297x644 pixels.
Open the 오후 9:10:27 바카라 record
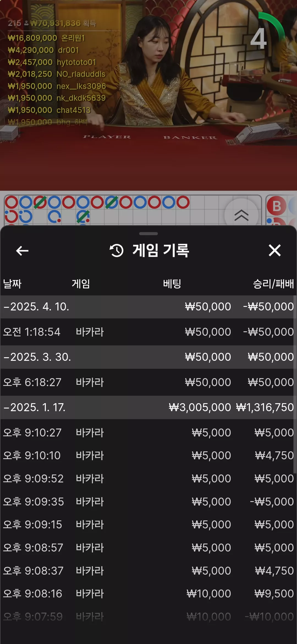point(148,433)
